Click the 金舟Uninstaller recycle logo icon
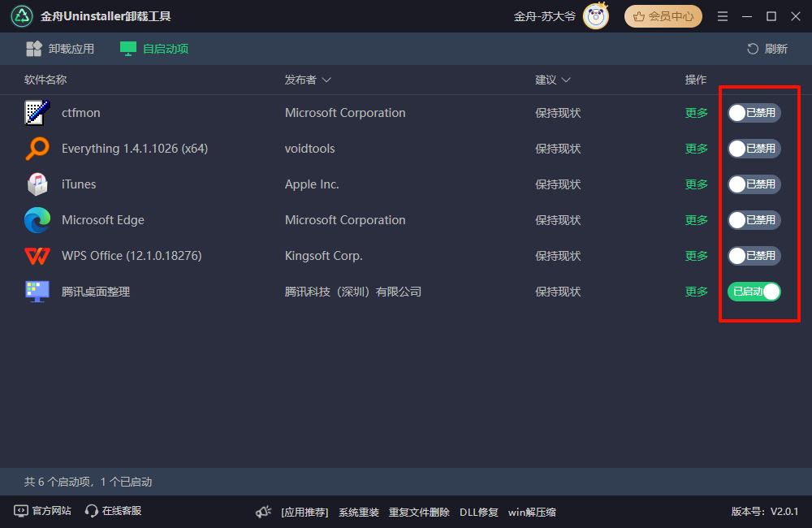The image size is (812, 528). coord(22,16)
